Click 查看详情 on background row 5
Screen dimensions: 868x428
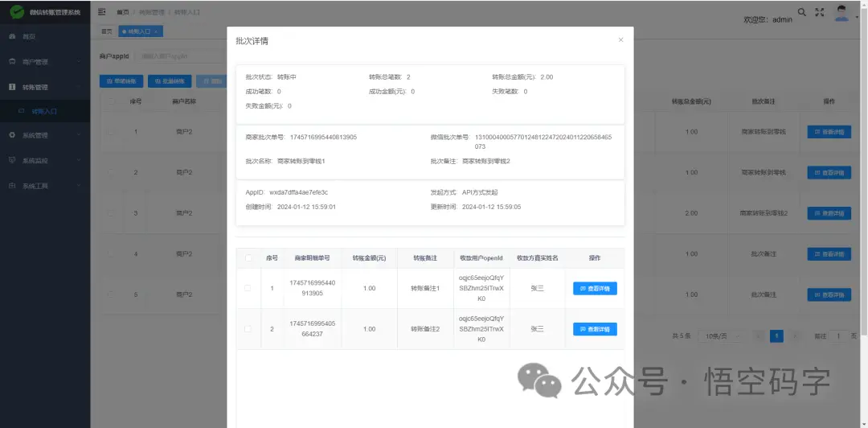coord(829,294)
